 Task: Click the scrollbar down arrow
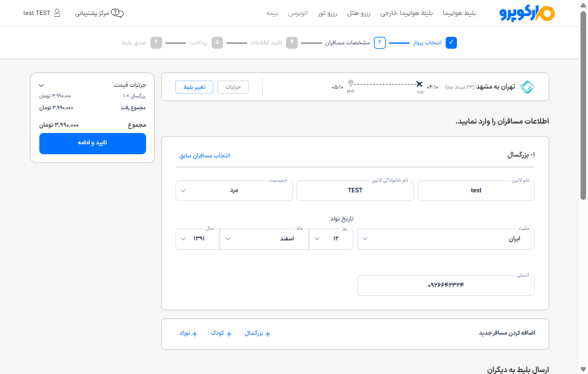tap(583, 369)
